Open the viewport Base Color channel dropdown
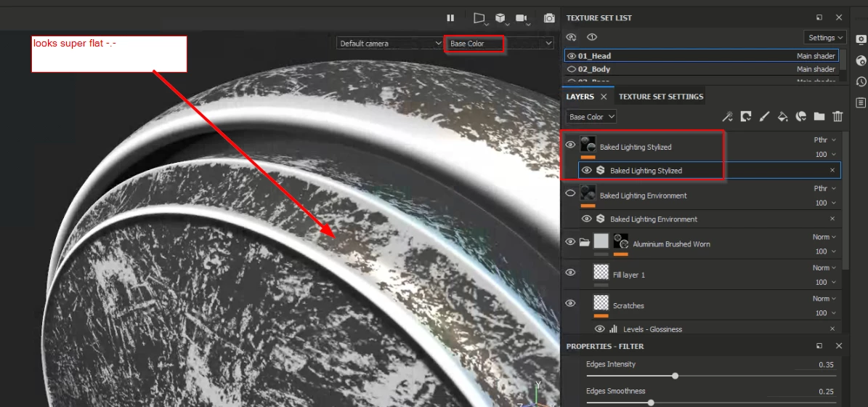The width and height of the screenshot is (868, 407). point(500,43)
